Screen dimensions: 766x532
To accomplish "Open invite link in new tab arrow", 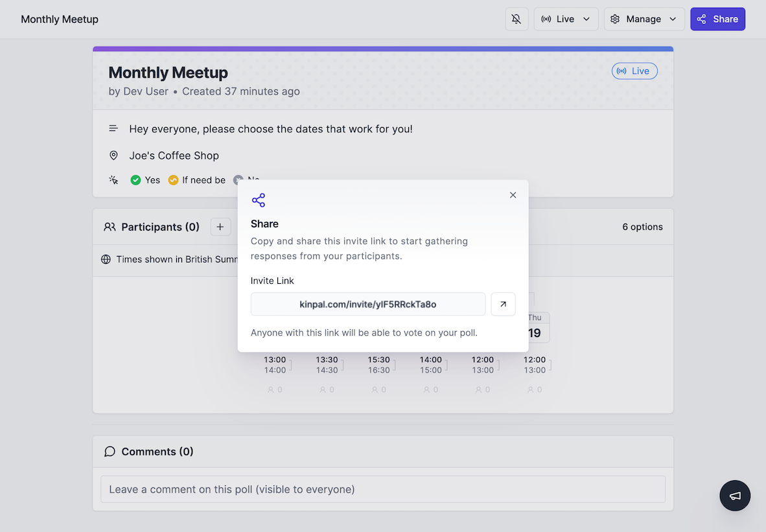I will pos(503,305).
